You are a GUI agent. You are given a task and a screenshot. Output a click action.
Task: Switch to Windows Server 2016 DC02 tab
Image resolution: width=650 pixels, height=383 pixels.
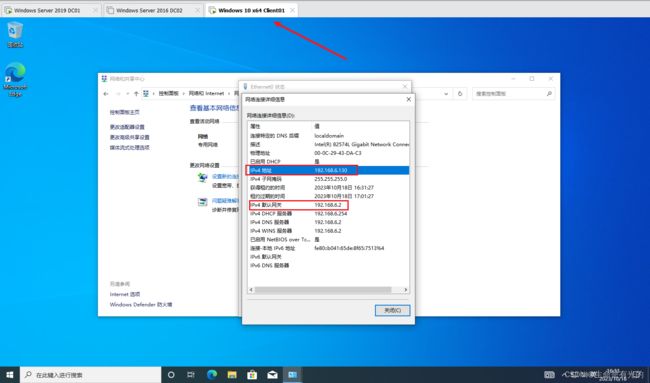[x=153, y=10]
